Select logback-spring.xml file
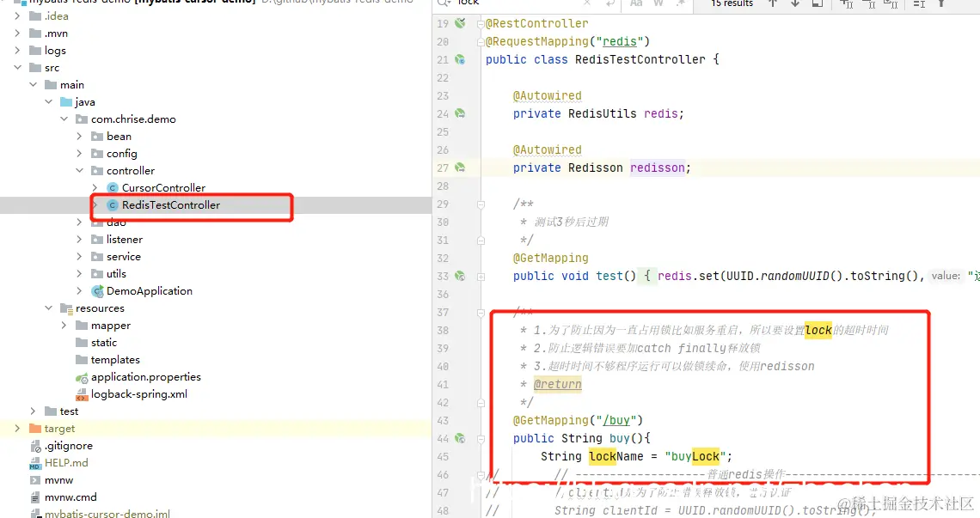 [x=139, y=394]
